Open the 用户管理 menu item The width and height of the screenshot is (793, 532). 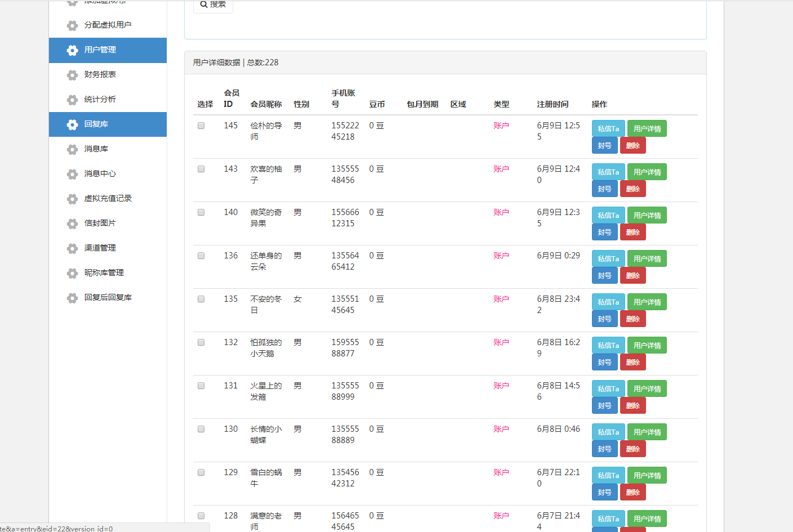pyautogui.click(x=100, y=50)
